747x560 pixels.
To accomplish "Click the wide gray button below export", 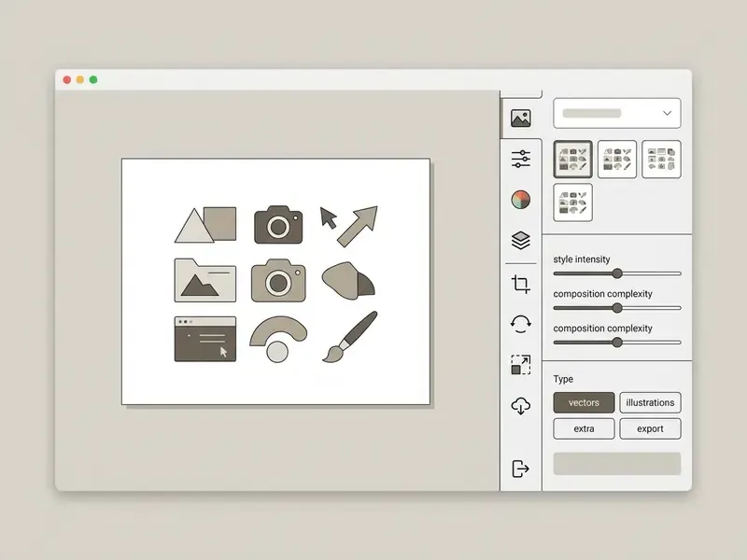I will tap(617, 464).
